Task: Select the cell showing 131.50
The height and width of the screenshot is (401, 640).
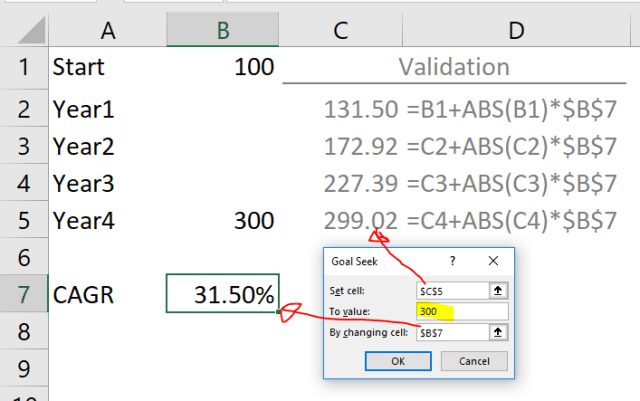Action: coord(341,109)
